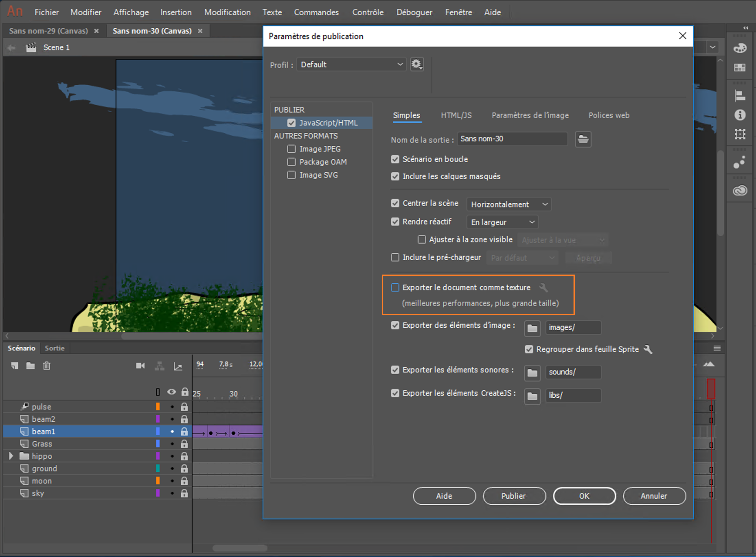Screen dimensions: 756x557
Task: Click the Publier button
Action: (x=514, y=496)
